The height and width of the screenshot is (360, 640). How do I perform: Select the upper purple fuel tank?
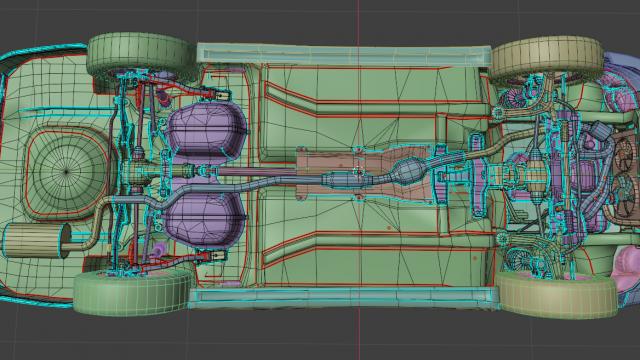tap(206, 130)
